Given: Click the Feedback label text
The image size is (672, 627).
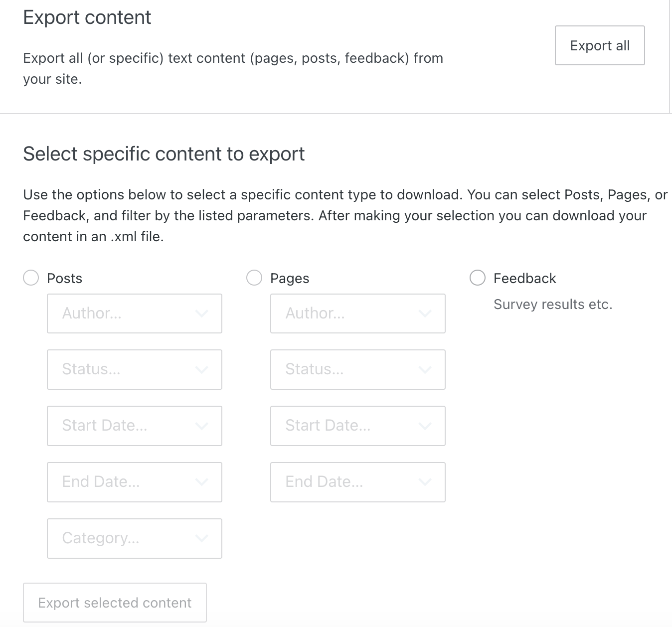Looking at the screenshot, I should pos(524,278).
